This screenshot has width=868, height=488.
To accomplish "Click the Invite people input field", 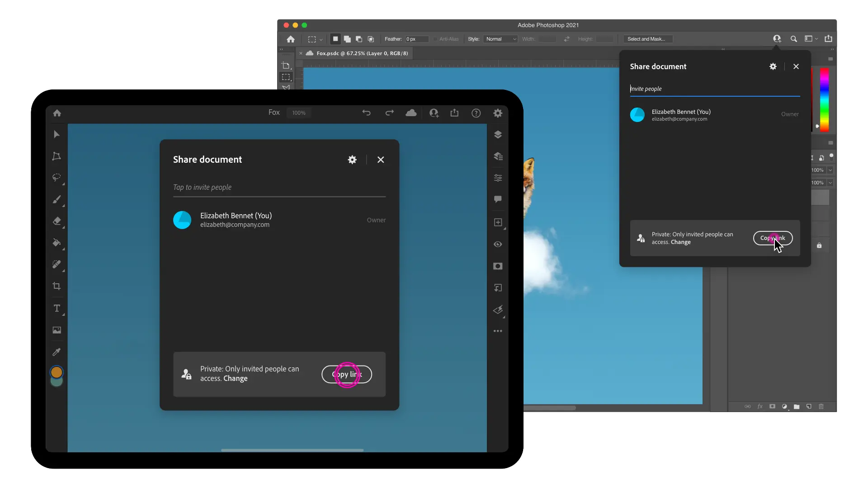I will pos(713,88).
